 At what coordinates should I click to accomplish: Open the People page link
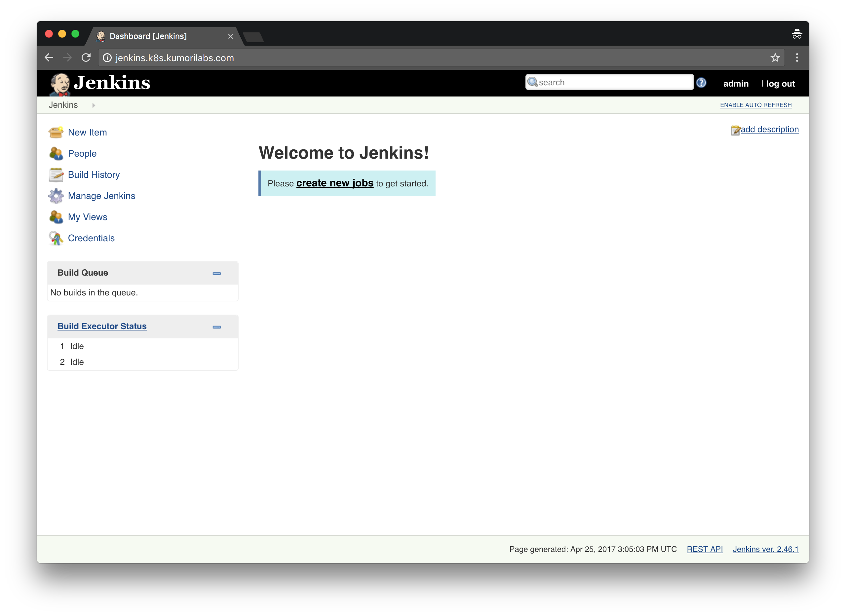(82, 153)
